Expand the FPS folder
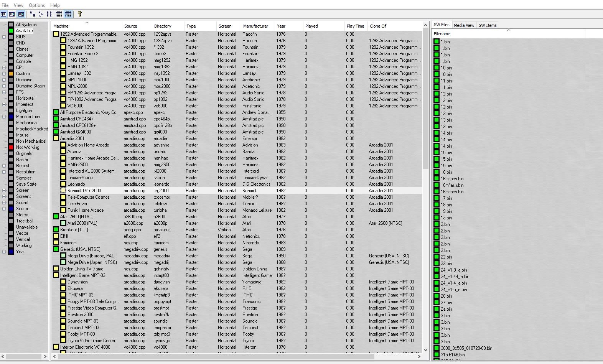 pos(4,92)
